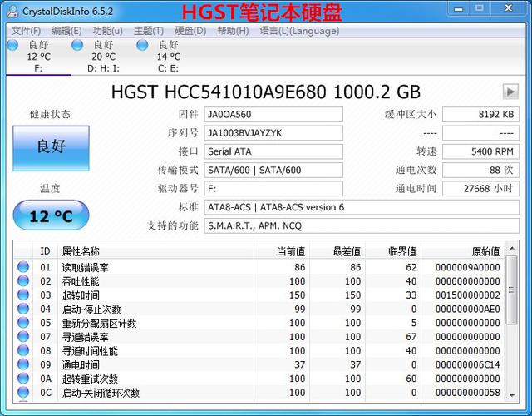This screenshot has height=416, width=532.
Task: Select the 20 °C D: H: I: disk tab
Action: (103, 57)
